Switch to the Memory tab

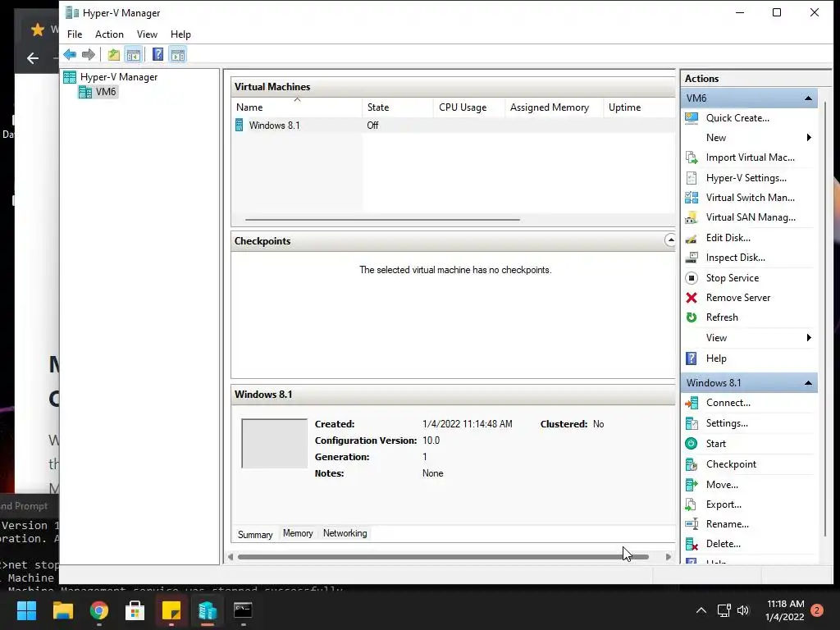[298, 533]
